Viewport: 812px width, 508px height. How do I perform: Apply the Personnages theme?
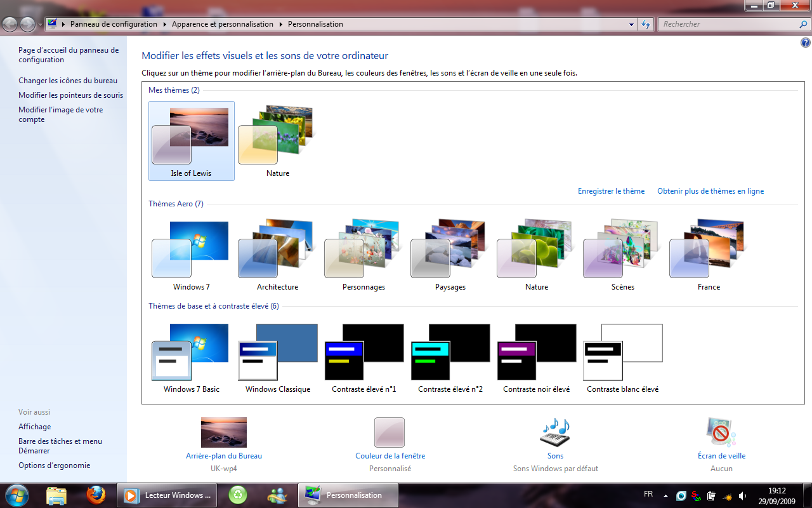(363, 255)
